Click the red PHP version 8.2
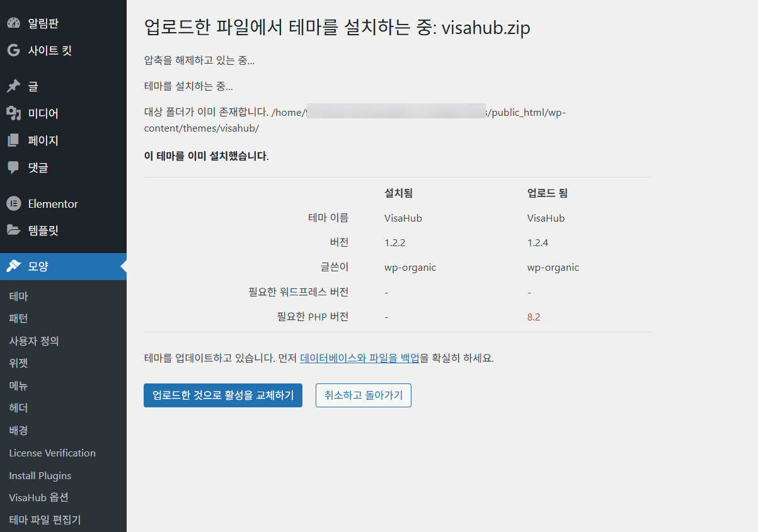The width and height of the screenshot is (758, 532). pos(534,317)
